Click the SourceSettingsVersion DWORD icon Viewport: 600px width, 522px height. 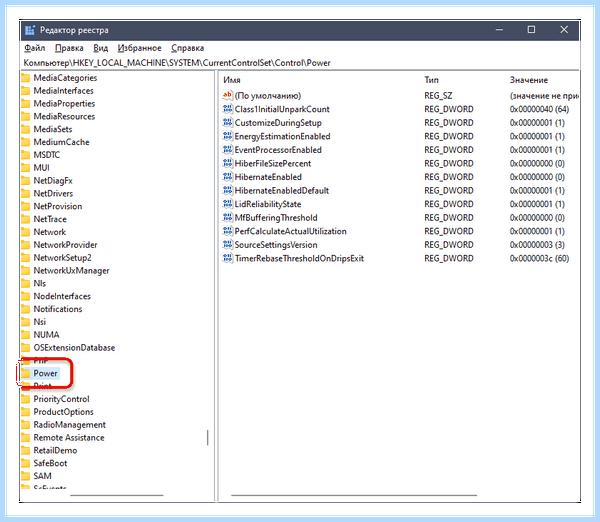tap(227, 245)
